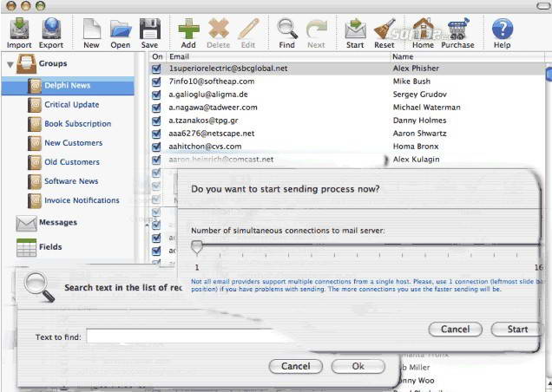This screenshot has width=552, height=392.
Task: Click the Purchase cart icon
Action: (x=457, y=29)
